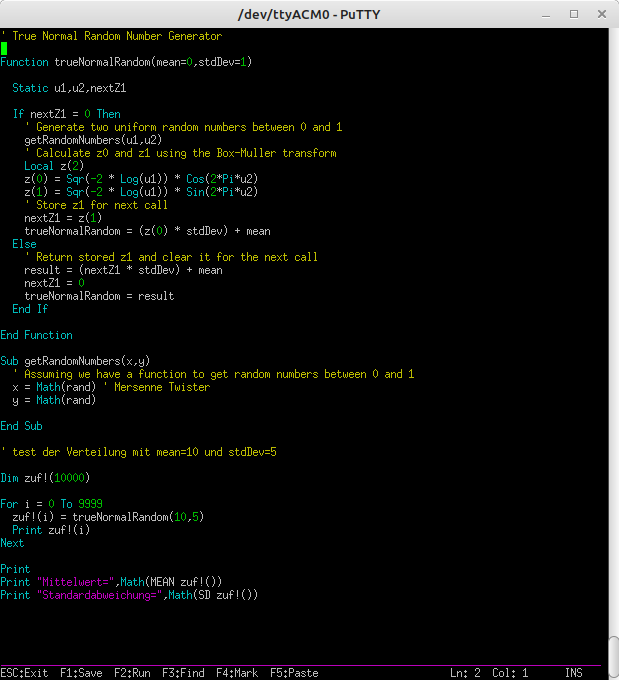Click F2:Run in the bottom bar
The height and width of the screenshot is (680, 619).
pos(132,673)
